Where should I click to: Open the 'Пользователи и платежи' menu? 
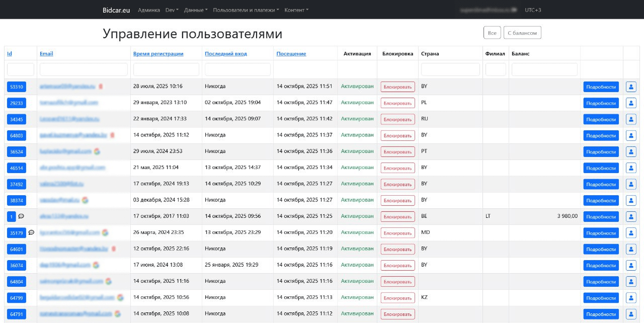(x=245, y=10)
